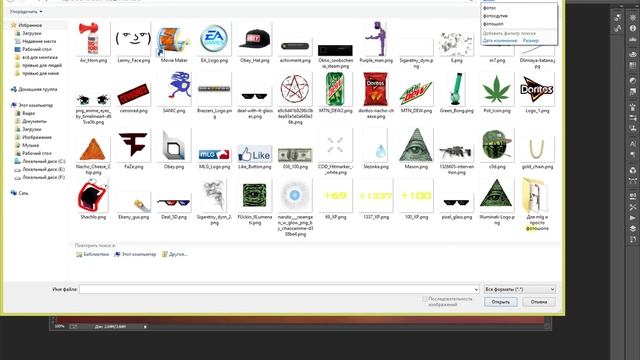
Task: Select the MLG_Logo.png file
Action: click(214, 155)
